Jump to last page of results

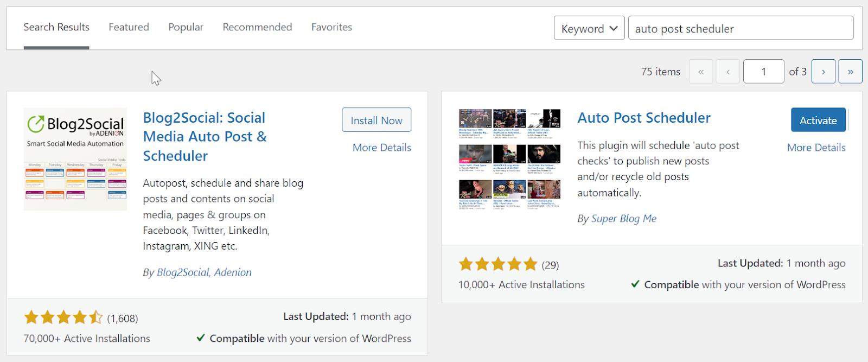click(x=851, y=72)
